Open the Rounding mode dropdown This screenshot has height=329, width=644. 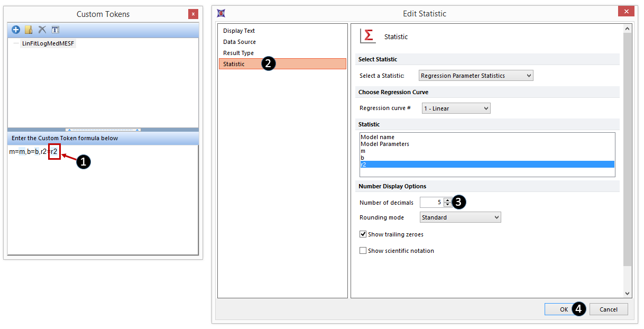pos(460,217)
